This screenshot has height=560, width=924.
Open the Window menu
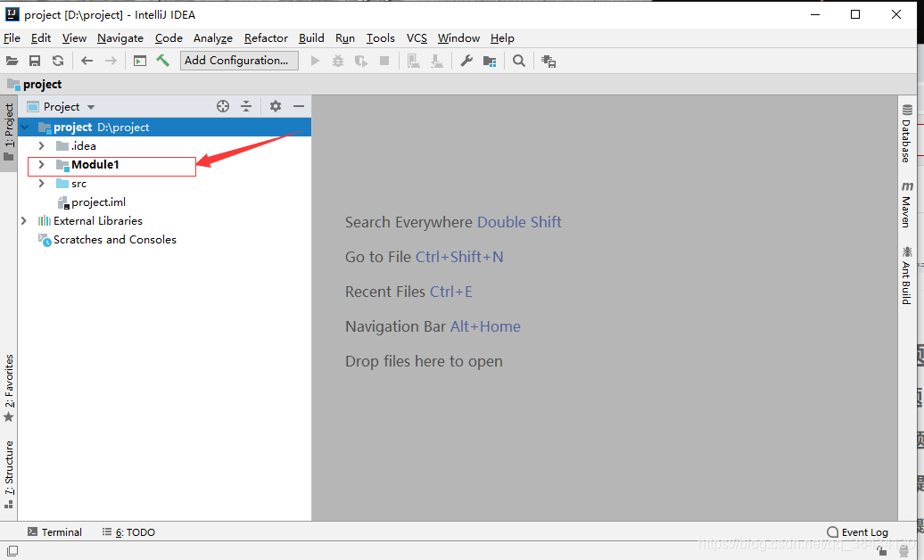(458, 37)
